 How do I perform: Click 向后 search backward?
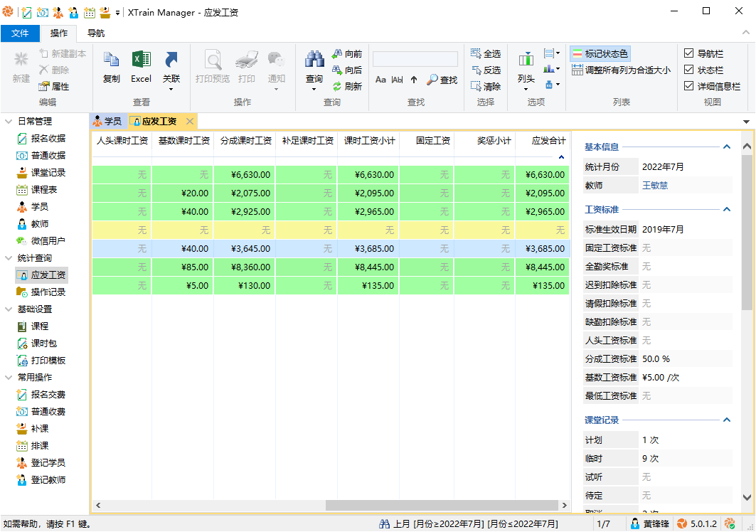[347, 70]
